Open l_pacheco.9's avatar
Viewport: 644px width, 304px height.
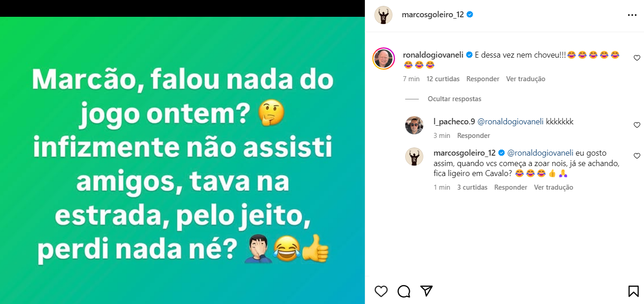[414, 125]
